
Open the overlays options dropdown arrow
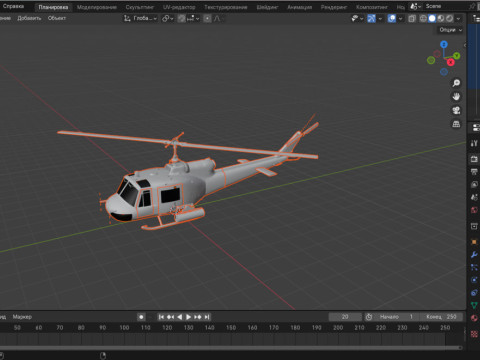tap(400, 19)
